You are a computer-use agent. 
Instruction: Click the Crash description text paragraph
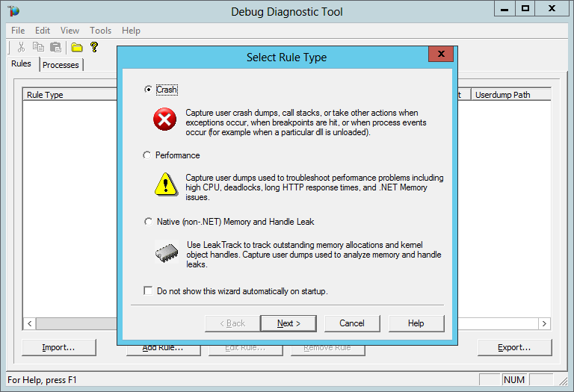pyautogui.click(x=306, y=122)
